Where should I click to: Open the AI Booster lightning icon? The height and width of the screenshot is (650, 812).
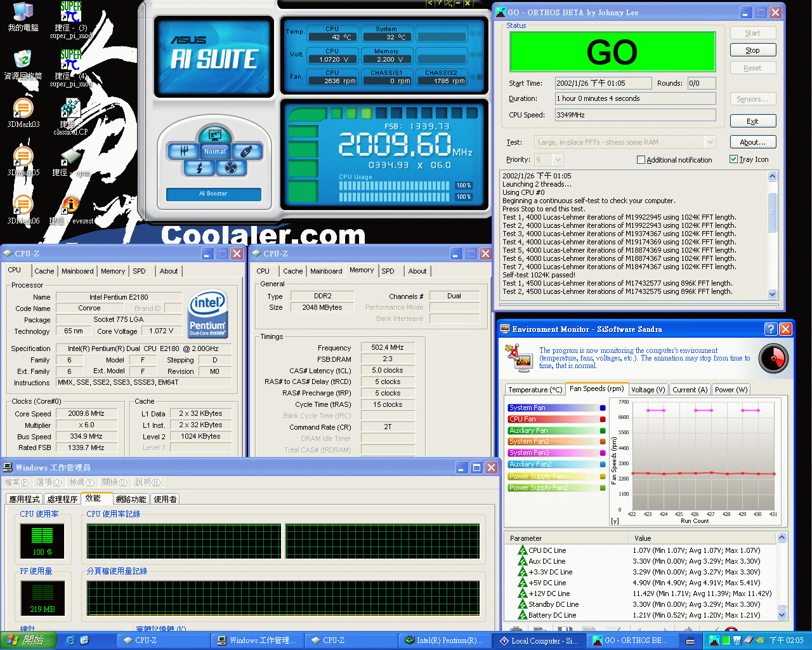pyautogui.click(x=200, y=168)
